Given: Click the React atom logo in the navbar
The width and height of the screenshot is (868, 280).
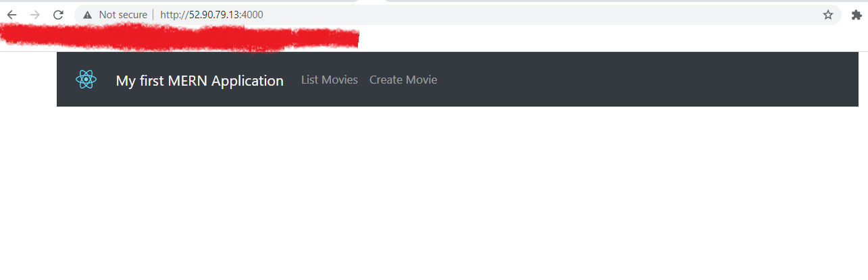Looking at the screenshot, I should [86, 80].
